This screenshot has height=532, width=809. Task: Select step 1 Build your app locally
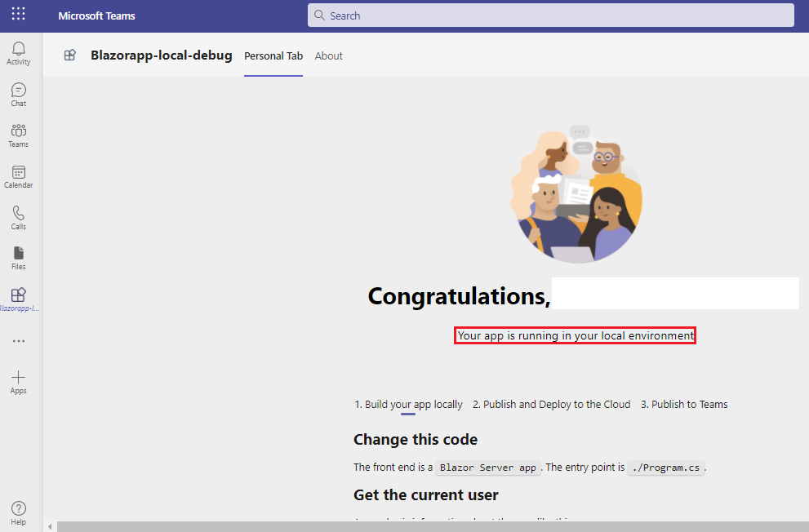tap(408, 405)
